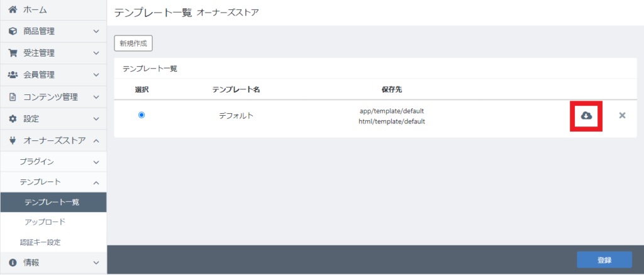Expand the 商品管理 menu chevron
Viewport: 644px width, 275px height.
[96, 31]
